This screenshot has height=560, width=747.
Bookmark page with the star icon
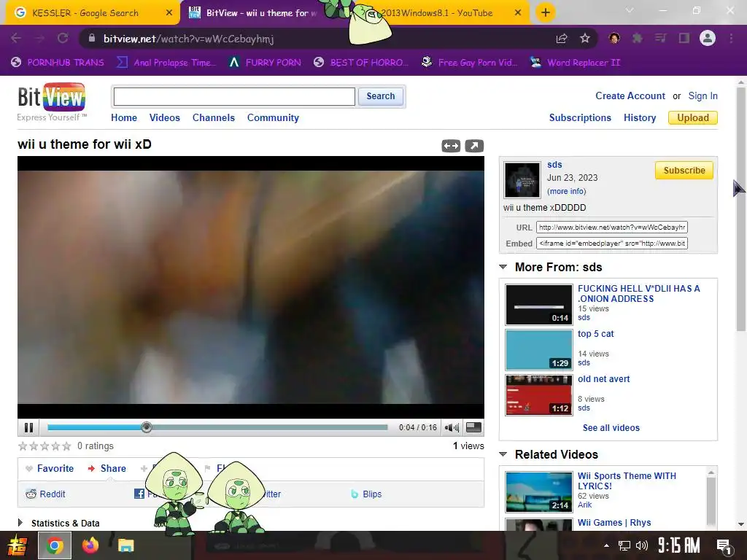585,39
